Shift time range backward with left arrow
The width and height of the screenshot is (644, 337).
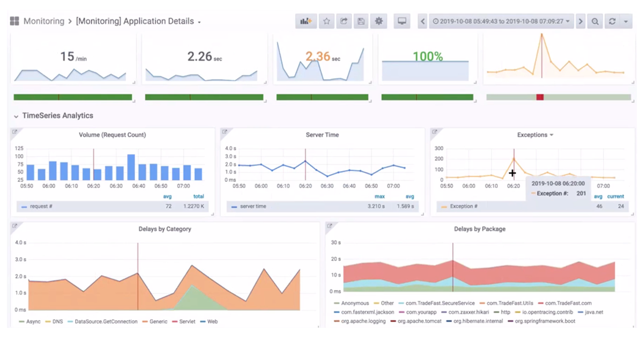point(423,21)
